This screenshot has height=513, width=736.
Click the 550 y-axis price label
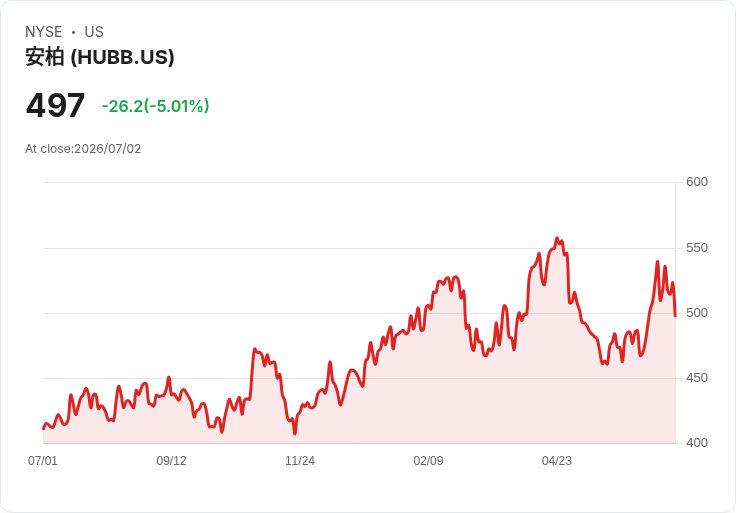coord(697,248)
